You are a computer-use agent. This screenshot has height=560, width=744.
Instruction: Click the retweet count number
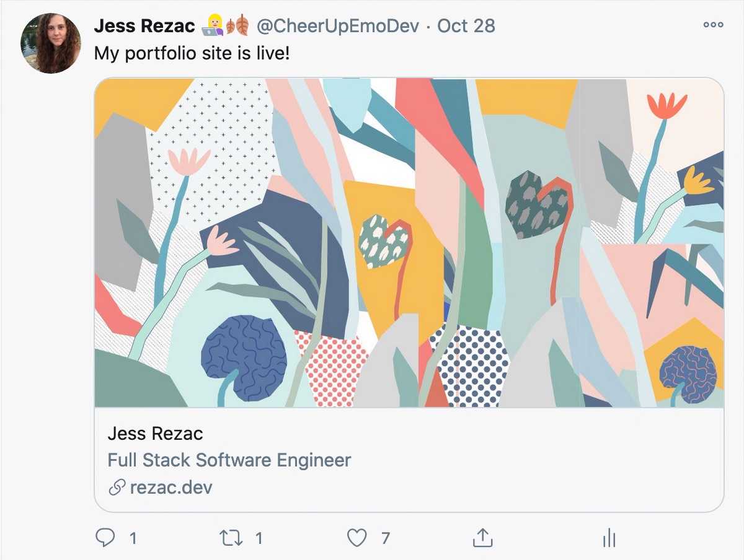point(259,538)
